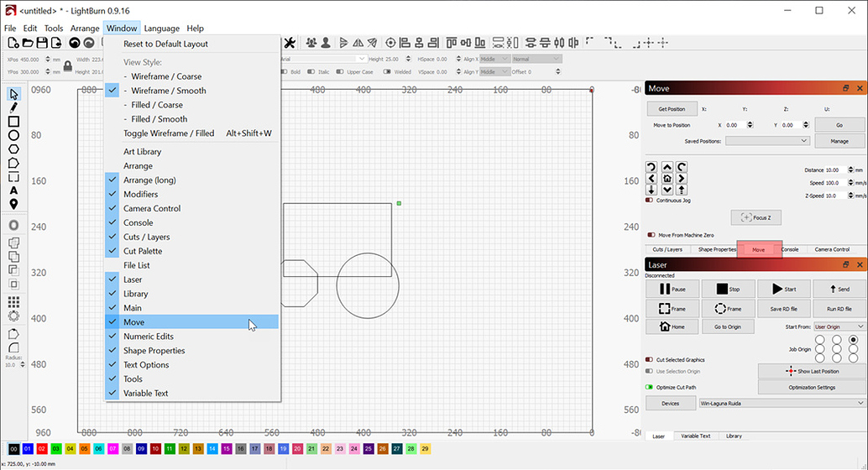This screenshot has height=470, width=868.
Task: Click the jog home icon in Move panel
Action: coord(667,178)
